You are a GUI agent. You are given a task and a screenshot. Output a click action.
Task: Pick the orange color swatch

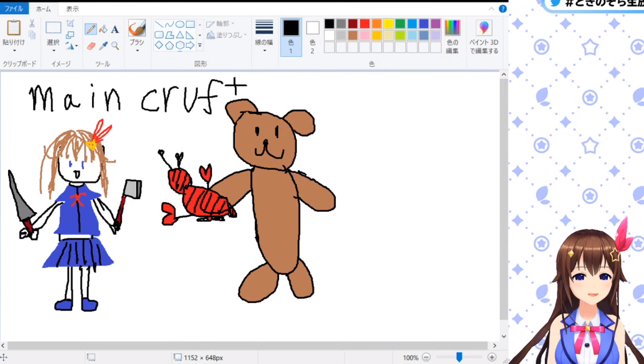click(x=376, y=24)
